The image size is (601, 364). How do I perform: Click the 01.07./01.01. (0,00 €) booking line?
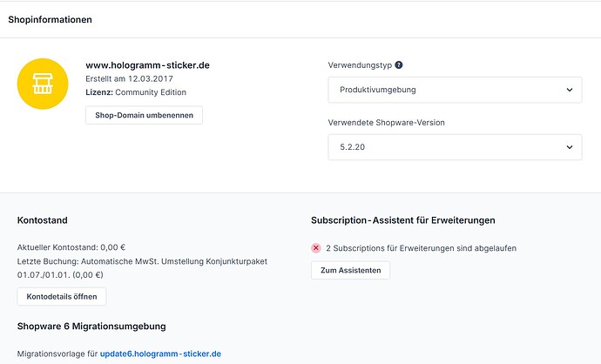pyautogui.click(x=60, y=274)
